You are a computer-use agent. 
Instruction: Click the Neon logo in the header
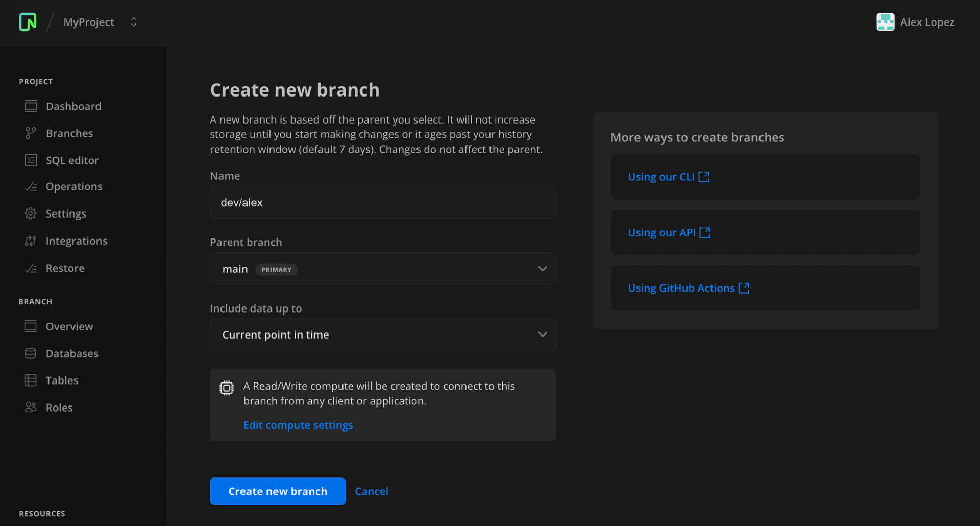click(x=28, y=22)
